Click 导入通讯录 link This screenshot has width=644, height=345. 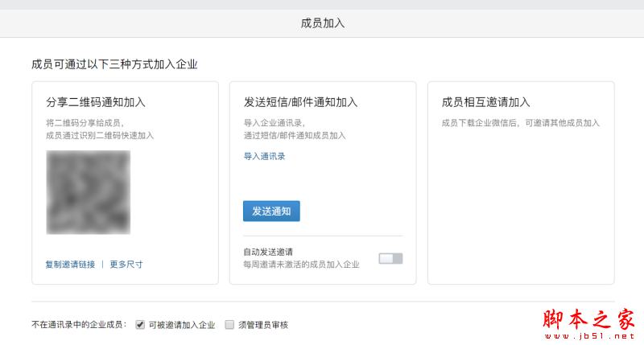pyautogui.click(x=265, y=156)
